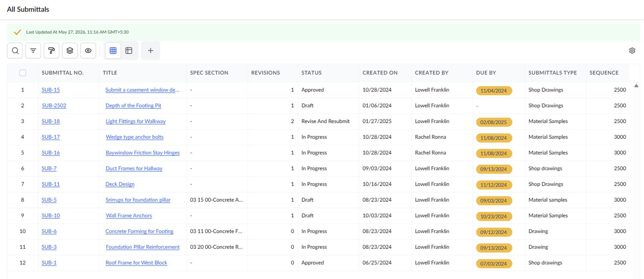Toggle the eye visibility icon
This screenshot has width=644, height=279.
tap(88, 51)
